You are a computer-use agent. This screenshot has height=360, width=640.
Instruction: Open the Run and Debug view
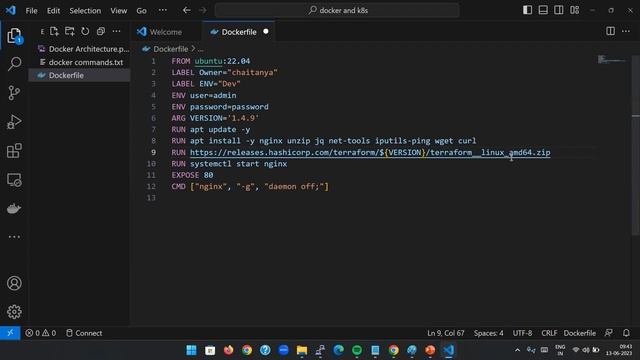pos(14,122)
